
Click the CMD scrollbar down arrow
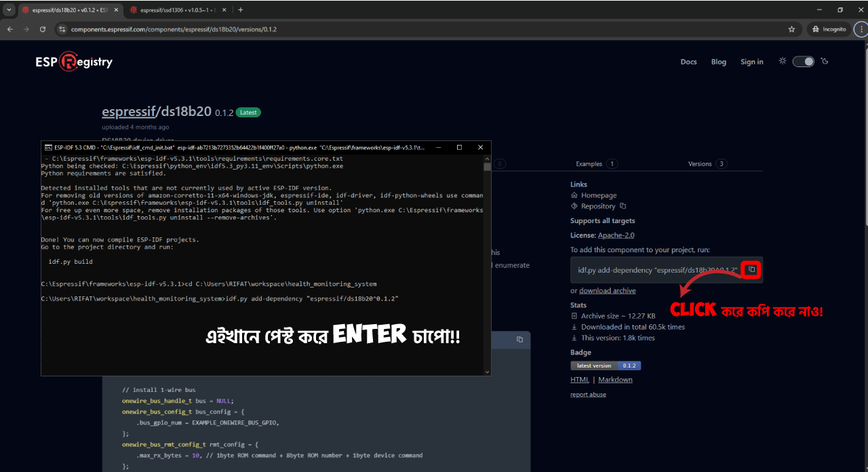[x=487, y=371]
